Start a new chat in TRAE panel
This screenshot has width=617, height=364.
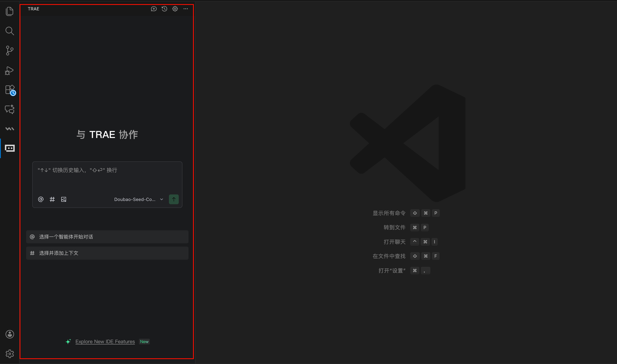[x=154, y=9]
